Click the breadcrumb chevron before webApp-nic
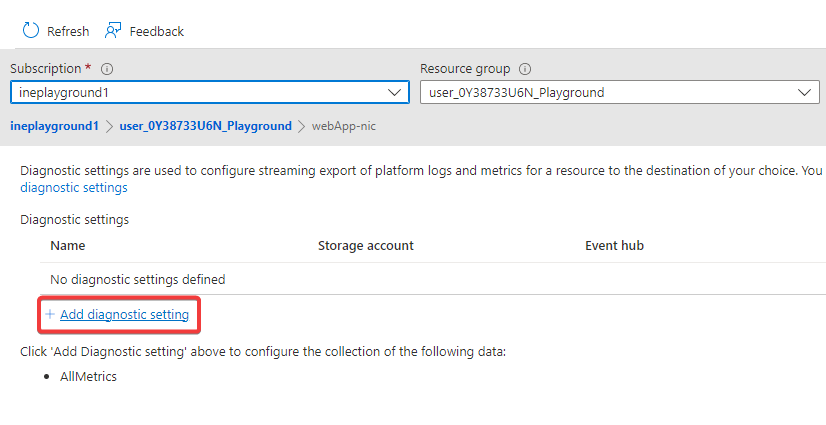The width and height of the screenshot is (826, 425). click(x=301, y=126)
